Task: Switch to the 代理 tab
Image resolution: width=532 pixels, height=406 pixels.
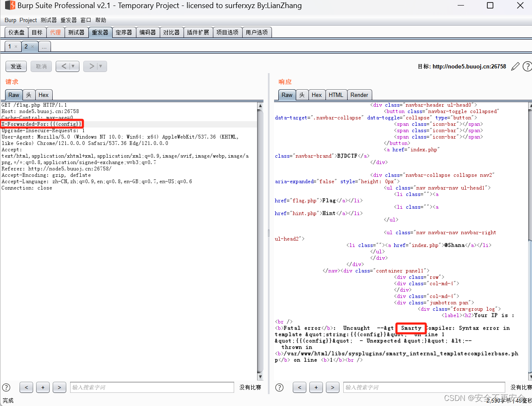Action: 55,32
